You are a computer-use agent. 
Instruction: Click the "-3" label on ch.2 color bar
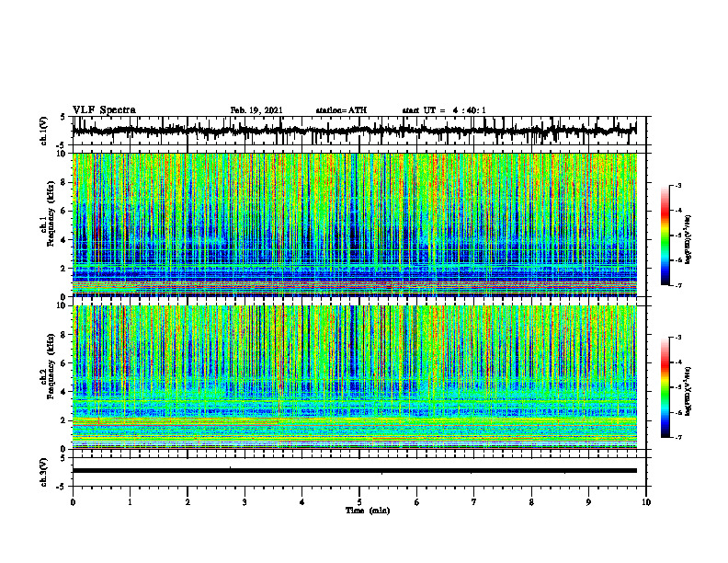677,338
